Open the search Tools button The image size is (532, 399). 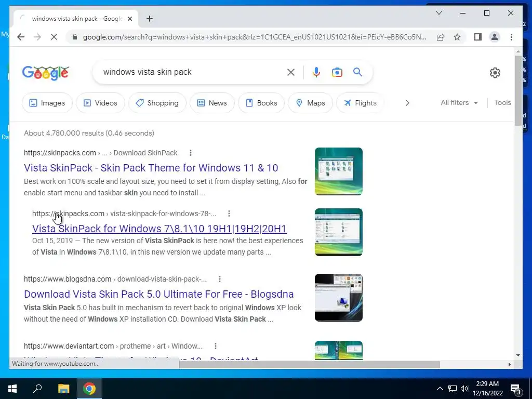pyautogui.click(x=502, y=102)
